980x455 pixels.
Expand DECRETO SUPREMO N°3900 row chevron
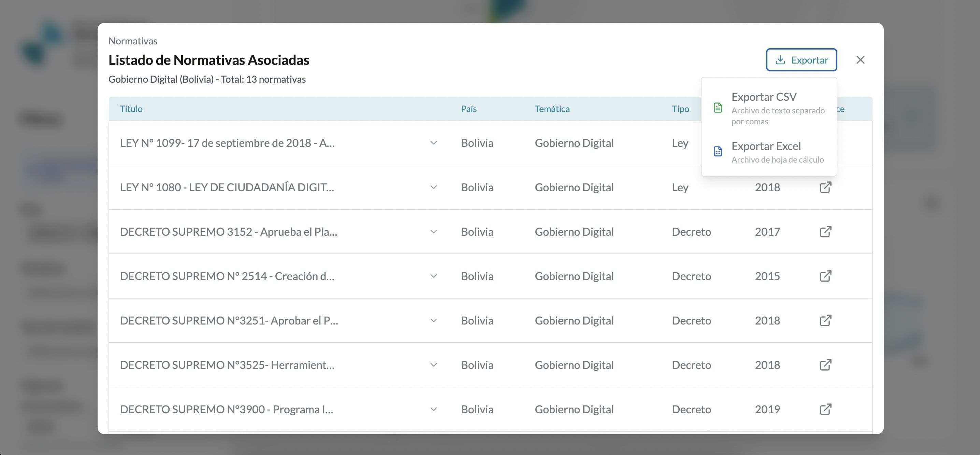click(433, 409)
